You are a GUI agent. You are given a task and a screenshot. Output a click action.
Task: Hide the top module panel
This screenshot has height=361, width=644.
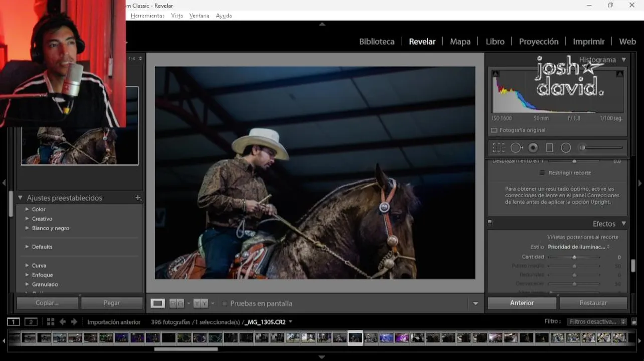tap(322, 24)
